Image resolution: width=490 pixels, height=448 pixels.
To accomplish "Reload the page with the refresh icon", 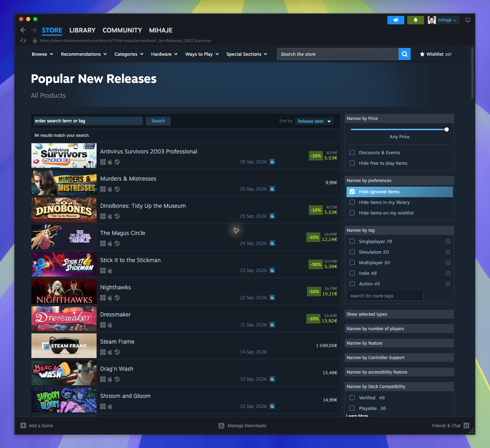I will click(x=23, y=41).
